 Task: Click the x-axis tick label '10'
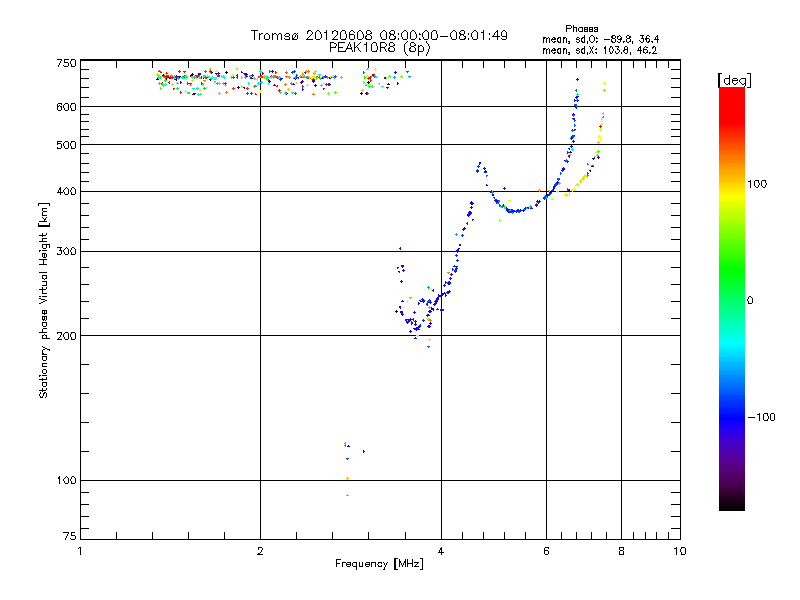(680, 551)
